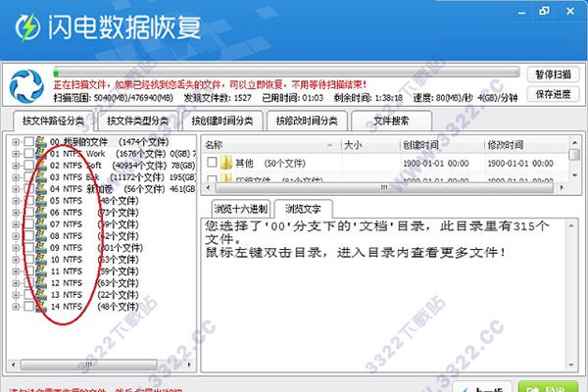The height and width of the screenshot is (392, 588).
Task: Click the drive icon of 09 NTFS
Action: [41, 248]
